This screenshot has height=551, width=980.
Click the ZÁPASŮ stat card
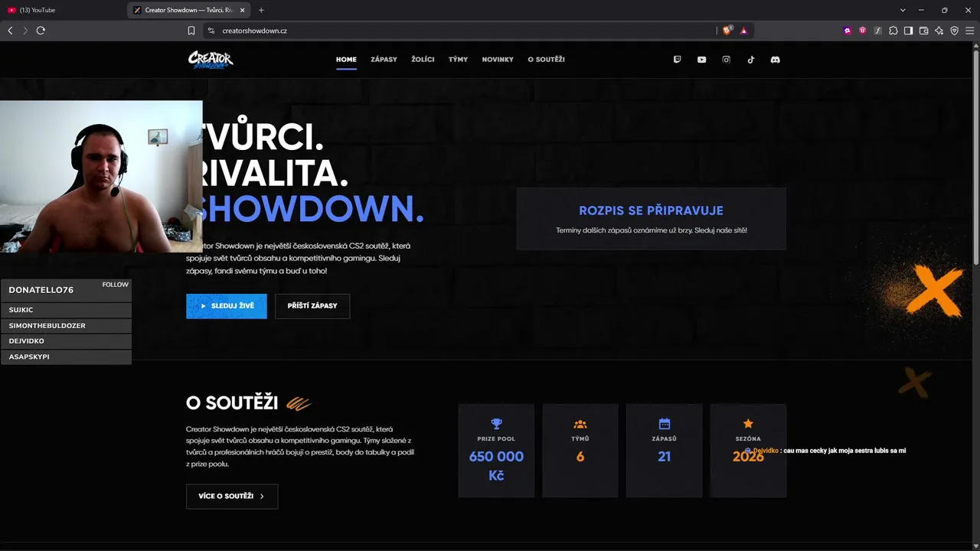pyautogui.click(x=664, y=451)
